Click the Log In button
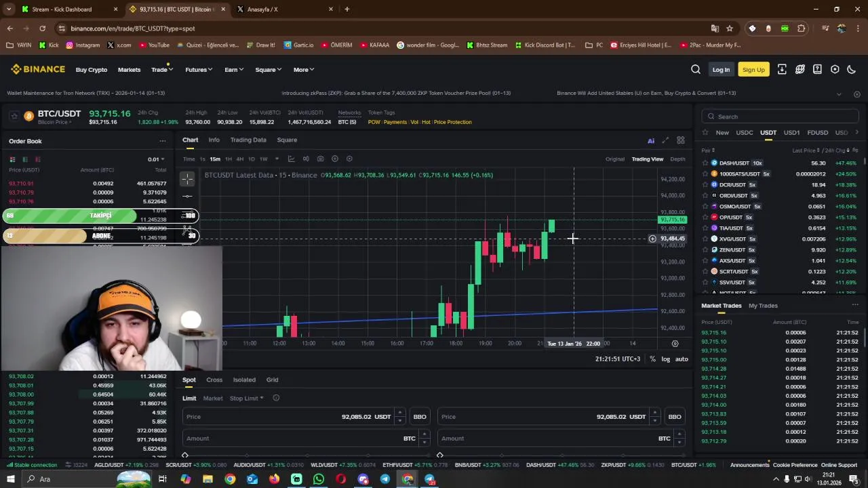 pyautogui.click(x=721, y=70)
